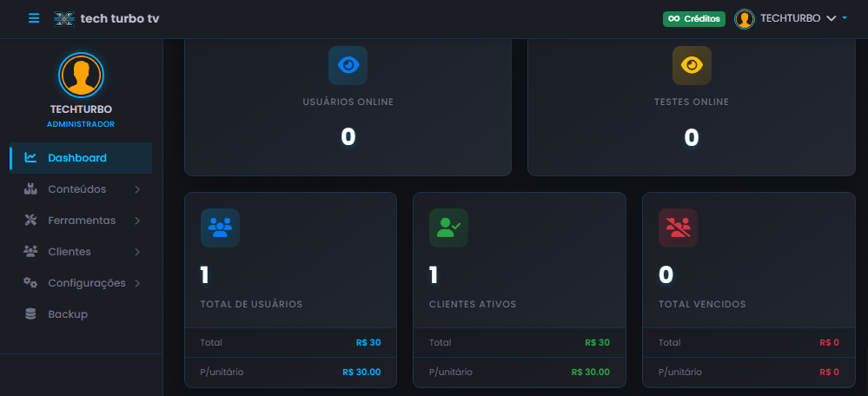
Task: Open the Ferramentas menu
Action: pyautogui.click(x=81, y=221)
